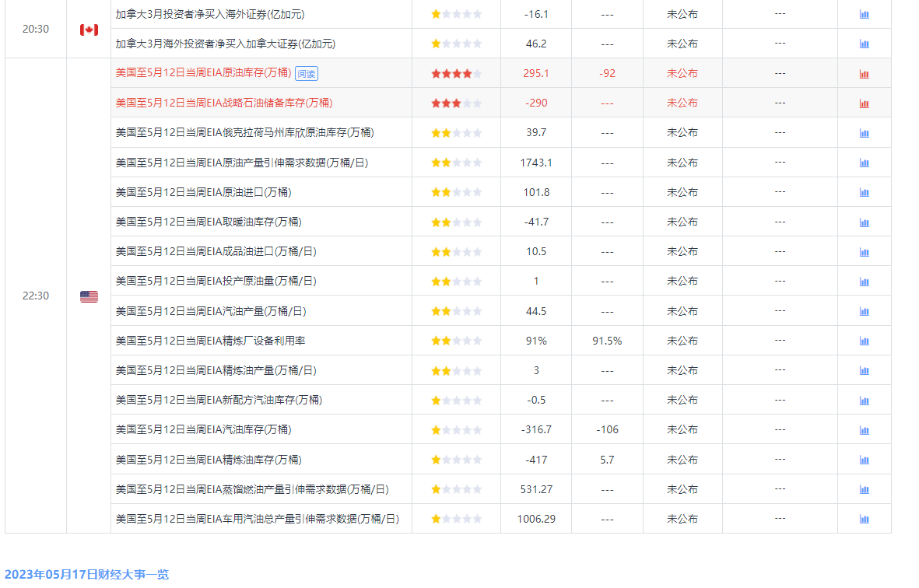919x588 pixels.
Task: Select 美国至5月12日当周EIA精炼油产量(万桶/日) text
Action: [216, 371]
